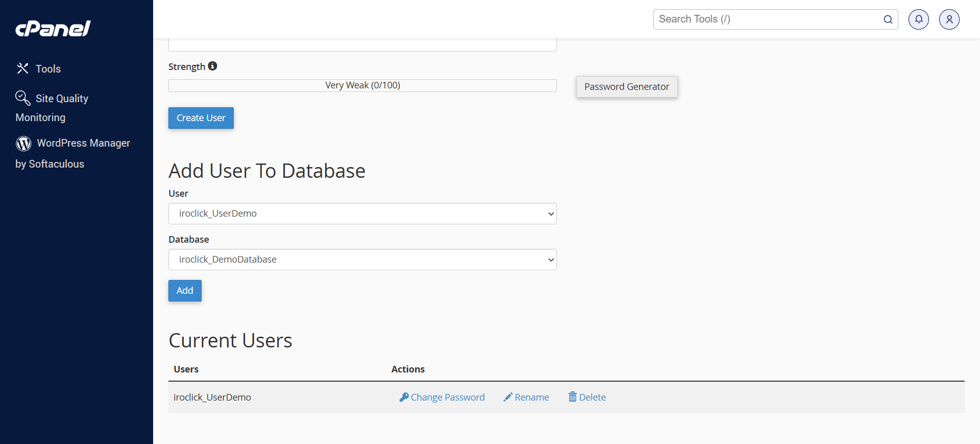Viewport: 980px width, 444px height.
Task: Click the Strength info icon
Action: 213,66
